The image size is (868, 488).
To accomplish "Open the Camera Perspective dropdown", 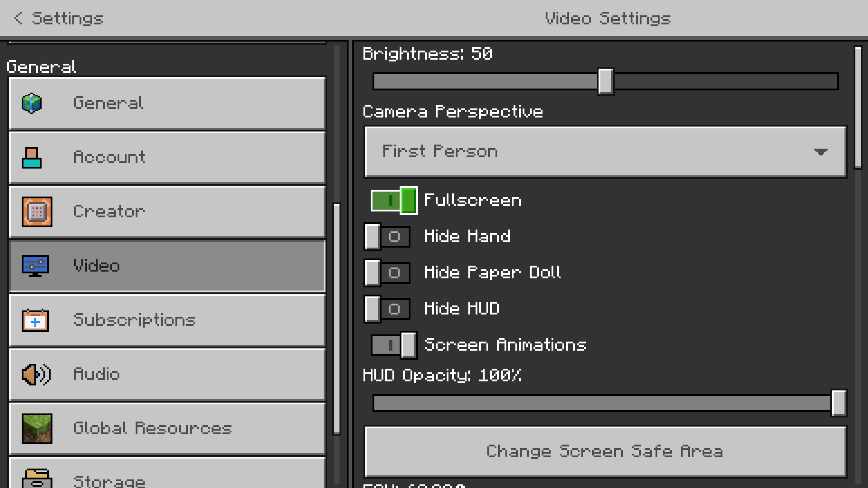I will pyautogui.click(x=605, y=152).
